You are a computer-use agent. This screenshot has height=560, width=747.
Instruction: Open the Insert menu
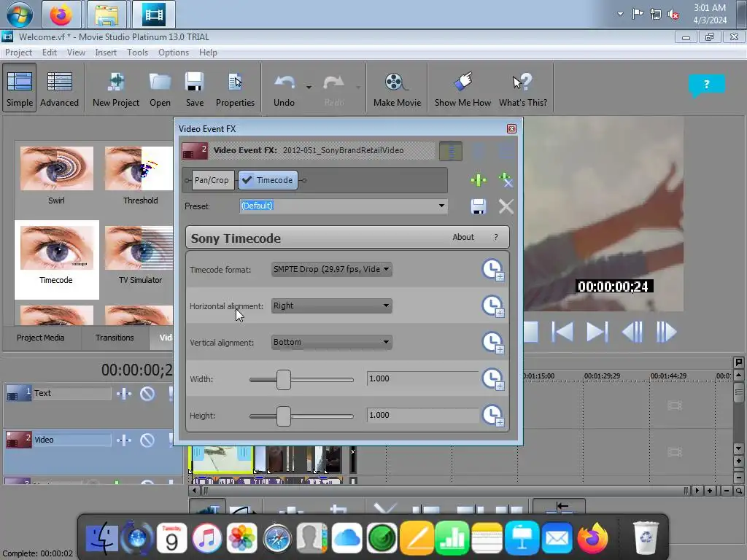[x=106, y=52]
